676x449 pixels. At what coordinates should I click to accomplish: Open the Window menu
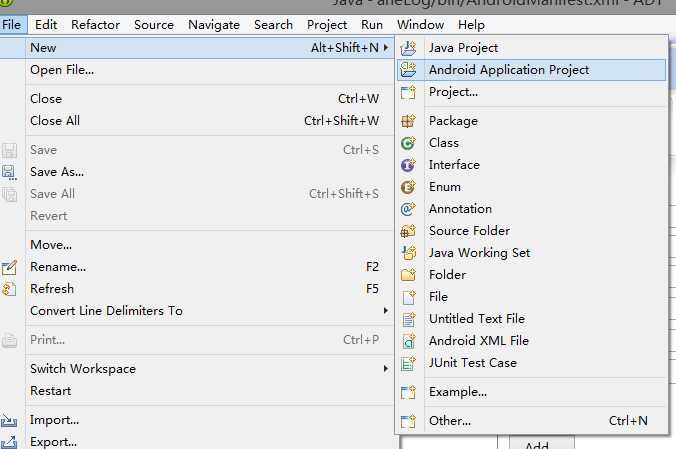click(420, 25)
